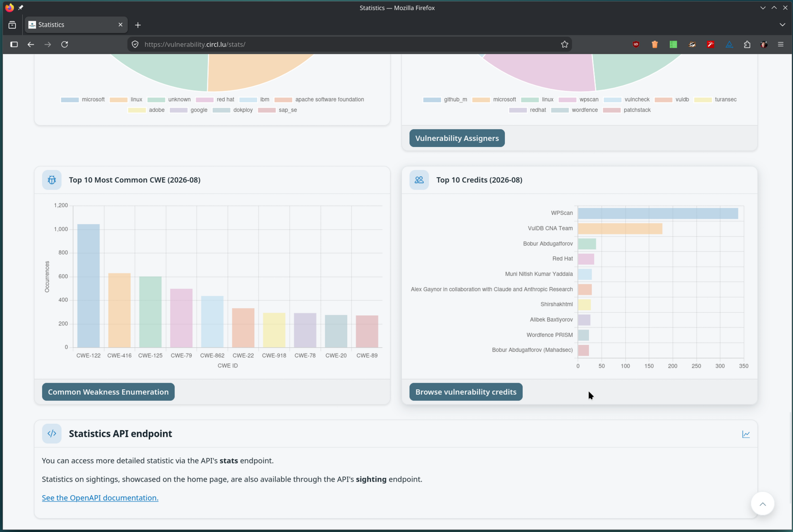
Task: Open the See the OpenAPI documentation link
Action: click(100, 498)
